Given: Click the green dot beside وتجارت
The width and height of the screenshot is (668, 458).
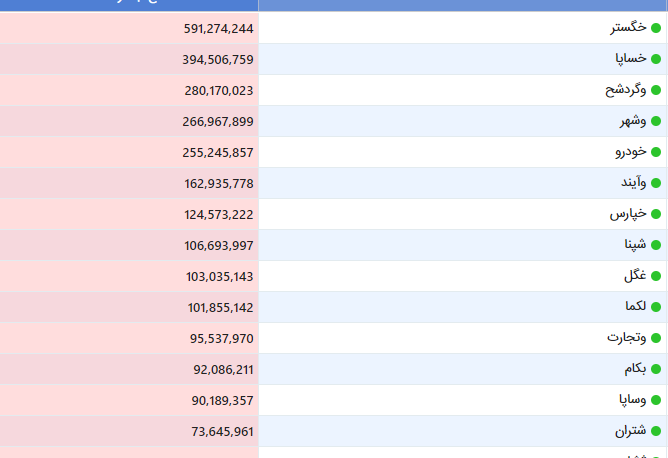Looking at the screenshot, I should 656,338.
